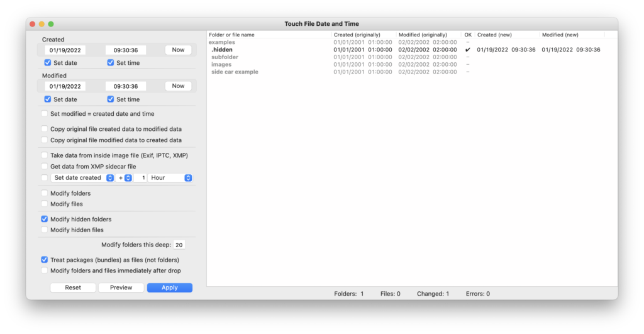Viewport: 644px width, 334px height.
Task: Maximize the window with the green button
Action: [51, 24]
